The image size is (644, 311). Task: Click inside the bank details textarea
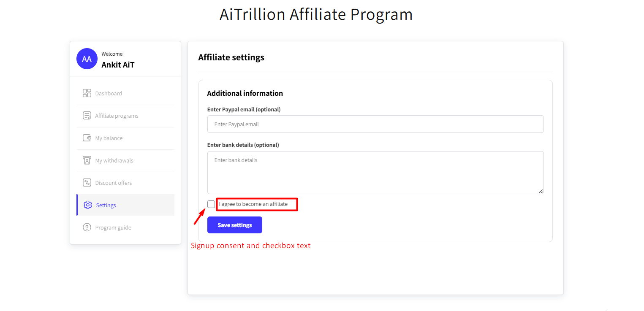[375, 172]
